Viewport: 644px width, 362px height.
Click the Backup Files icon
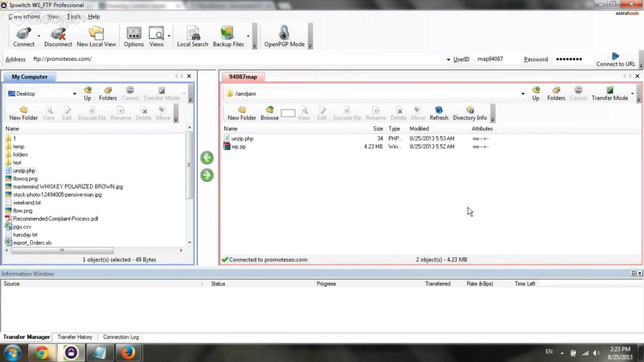(228, 37)
